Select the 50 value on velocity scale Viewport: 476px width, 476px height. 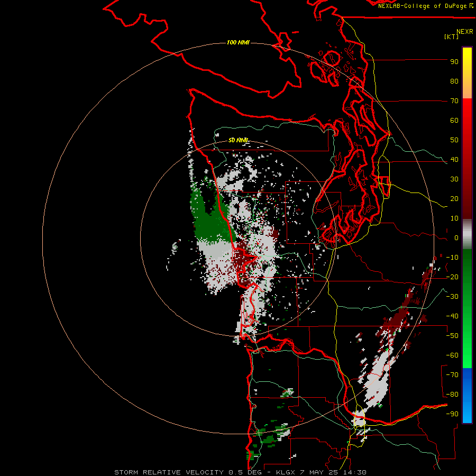pos(454,140)
